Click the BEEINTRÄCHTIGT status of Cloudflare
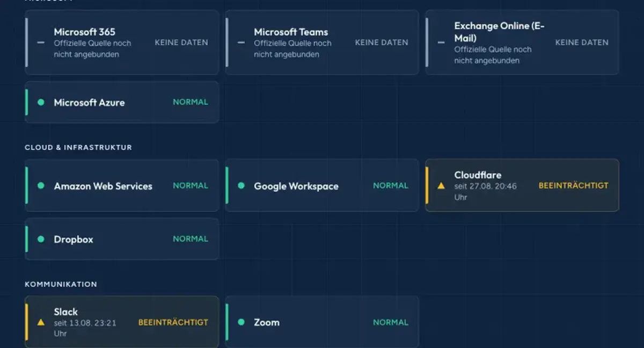 tap(574, 186)
